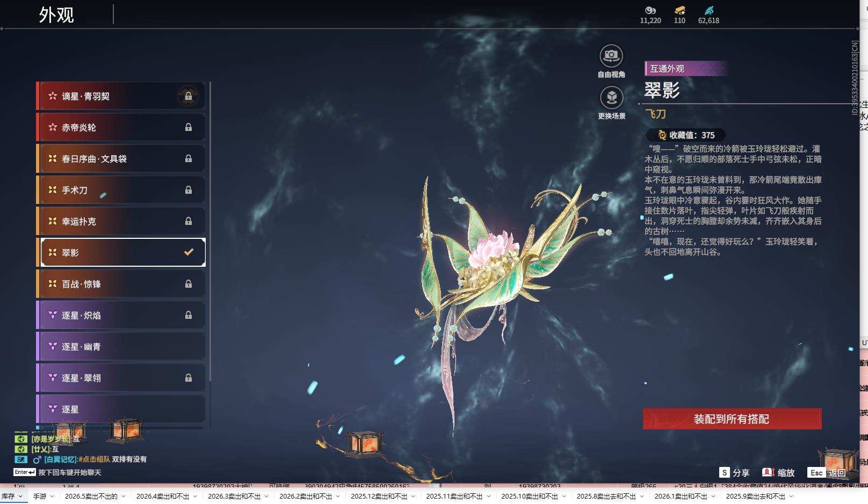Open the 2025.12卖出和不出 sheet tab

(x=379, y=496)
